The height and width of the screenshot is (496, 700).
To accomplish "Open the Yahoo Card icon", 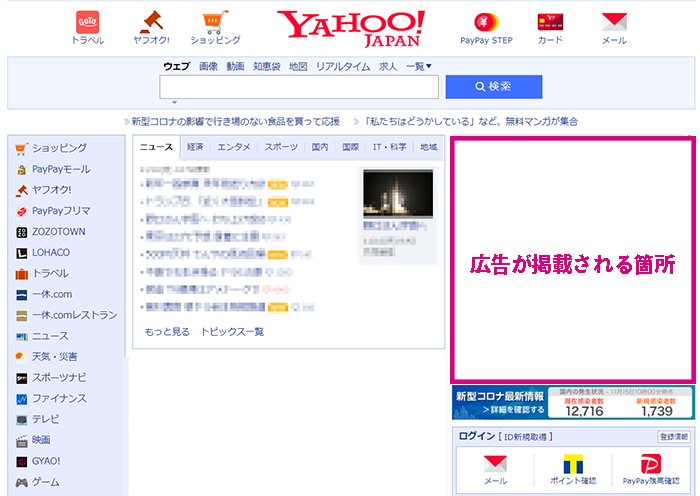I will coord(550,22).
